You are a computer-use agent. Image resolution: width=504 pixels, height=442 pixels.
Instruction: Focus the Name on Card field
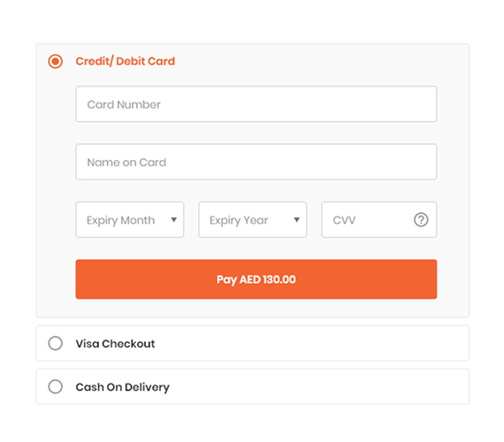tap(256, 162)
